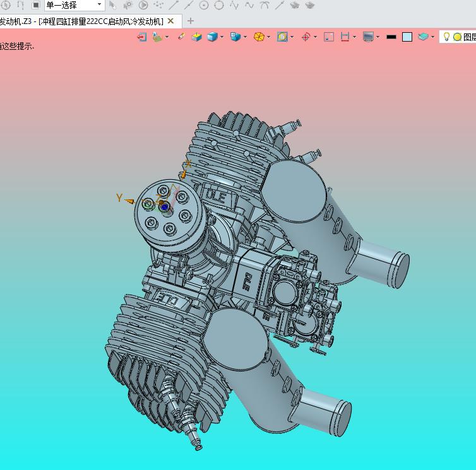Image resolution: width=476 pixels, height=470 pixels.
Task: Click the framed yellow object show/hide icon
Action: click(x=282, y=37)
